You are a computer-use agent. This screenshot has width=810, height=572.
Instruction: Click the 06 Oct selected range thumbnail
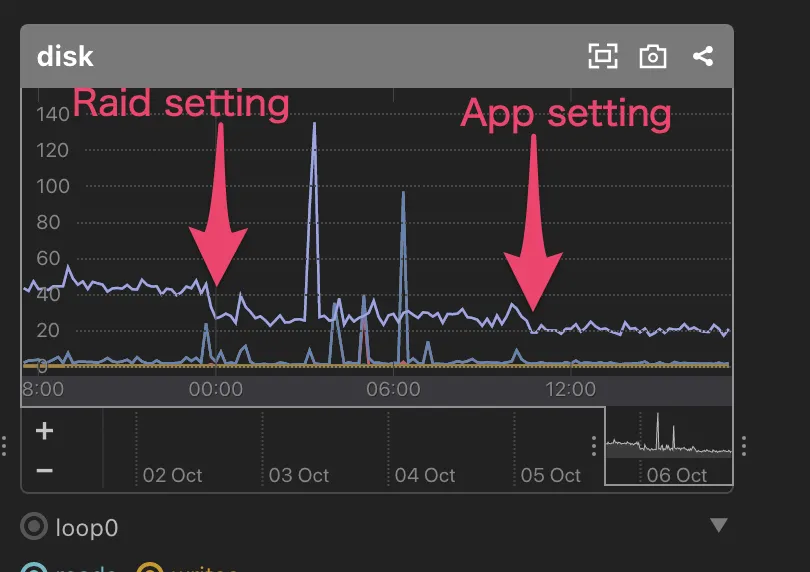click(x=668, y=446)
